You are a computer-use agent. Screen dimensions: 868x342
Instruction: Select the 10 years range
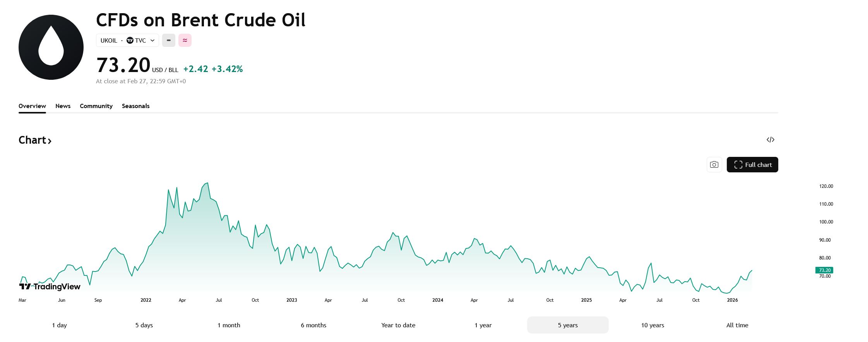tap(652, 325)
